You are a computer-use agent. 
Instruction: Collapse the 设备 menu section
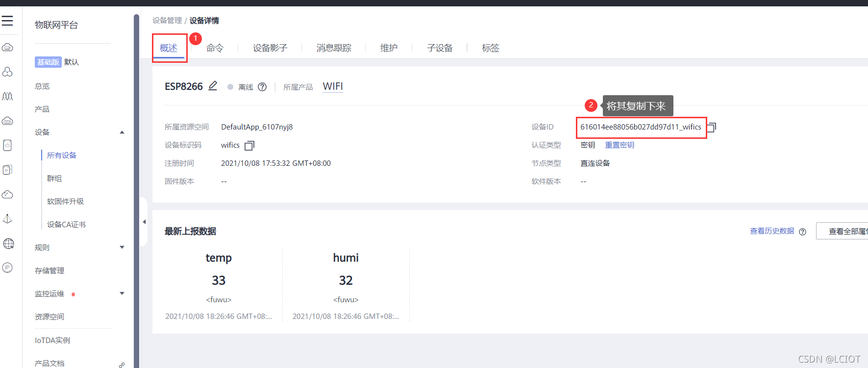tap(122, 132)
